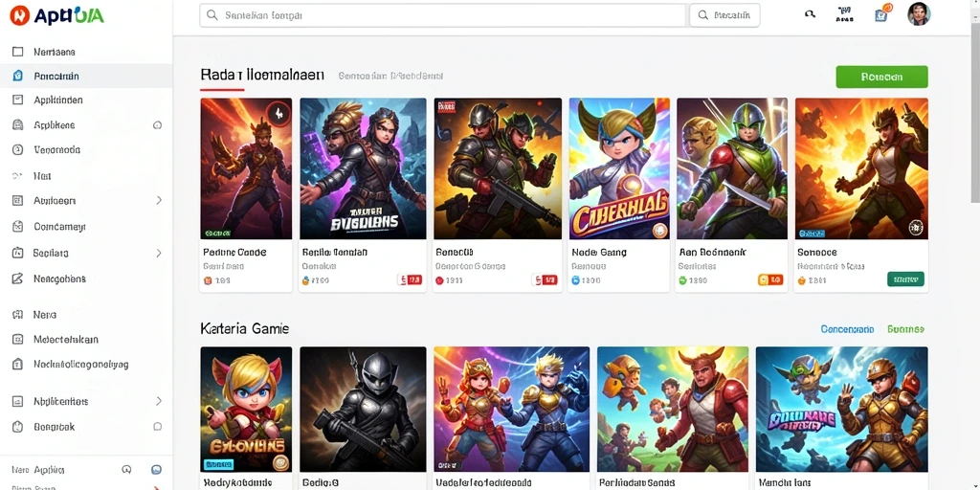Image resolution: width=980 pixels, height=490 pixels.
Task: Click the small apps icon in the header
Action: coord(844,14)
